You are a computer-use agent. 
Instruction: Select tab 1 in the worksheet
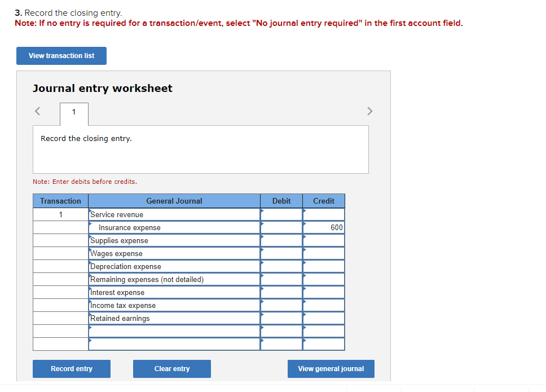pos(74,112)
